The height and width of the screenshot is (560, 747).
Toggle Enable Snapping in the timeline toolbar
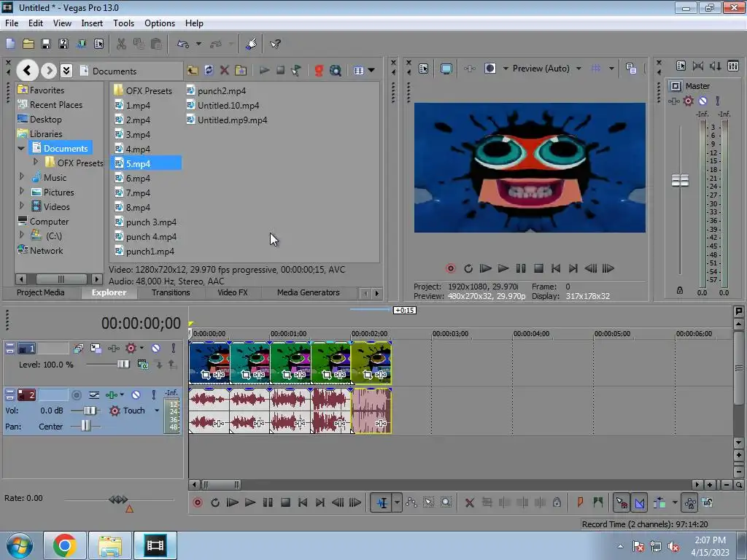click(622, 502)
